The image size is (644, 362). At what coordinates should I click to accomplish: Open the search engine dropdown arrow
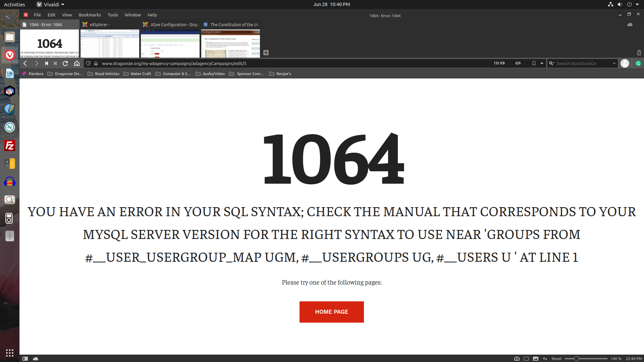[x=614, y=63]
